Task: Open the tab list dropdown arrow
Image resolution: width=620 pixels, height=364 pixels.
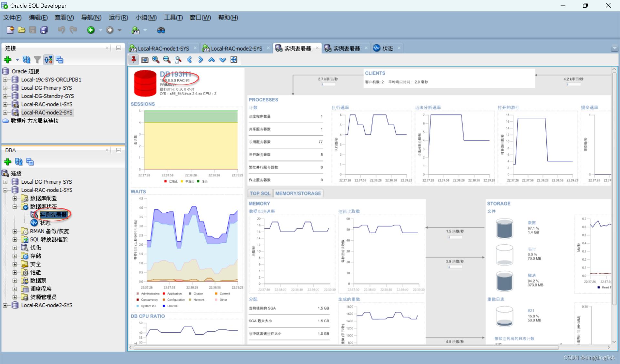Action: (615, 48)
